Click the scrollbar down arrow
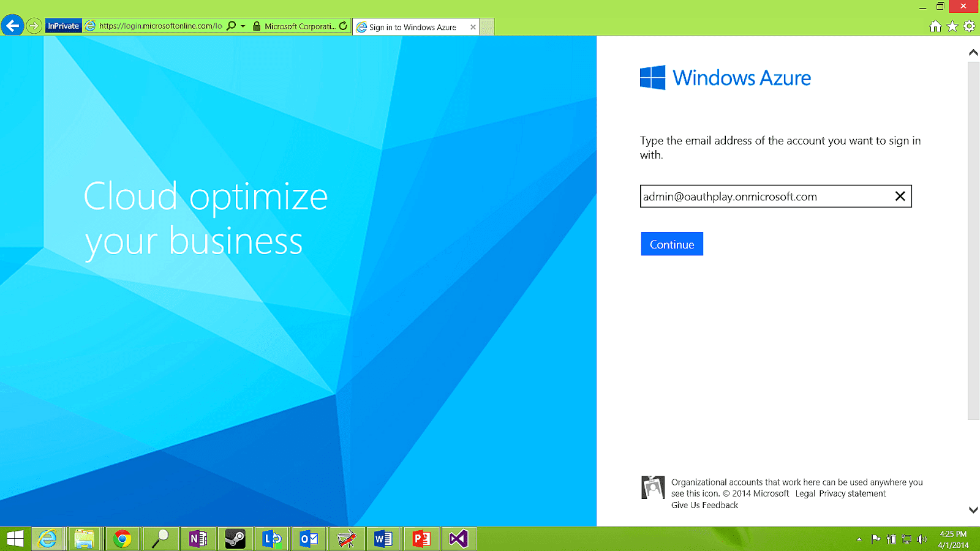 [973, 509]
